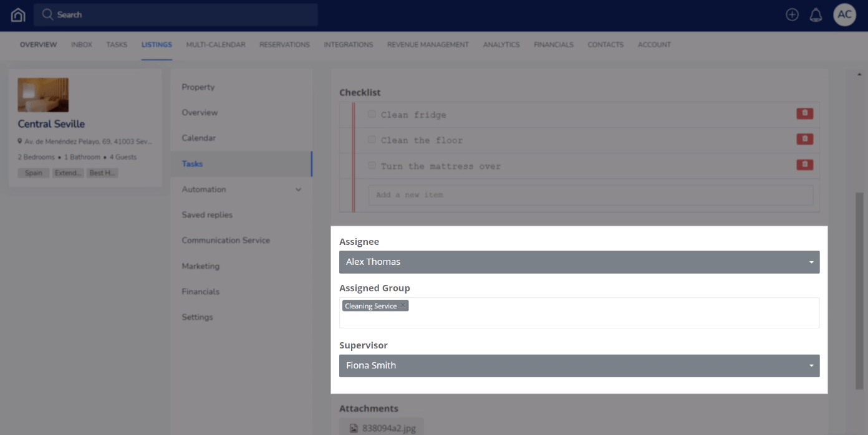Open the Supervisor dropdown showing Fiona Smith
The width and height of the screenshot is (868, 435).
point(579,366)
